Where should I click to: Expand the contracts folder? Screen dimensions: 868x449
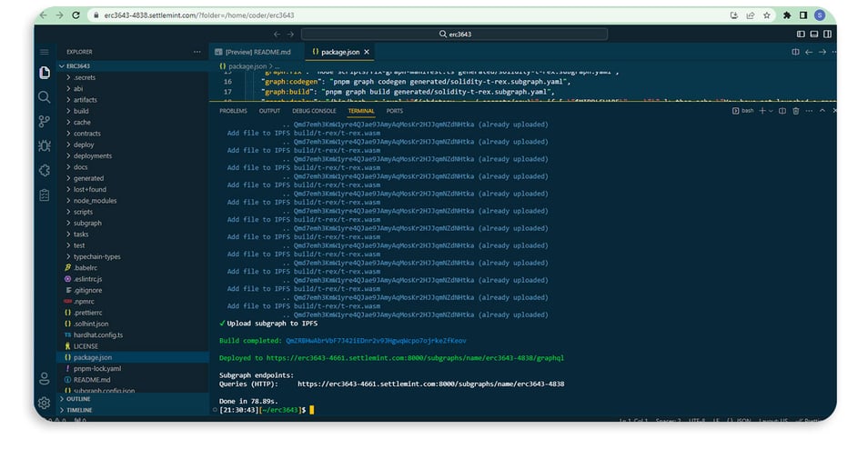pos(132,134)
